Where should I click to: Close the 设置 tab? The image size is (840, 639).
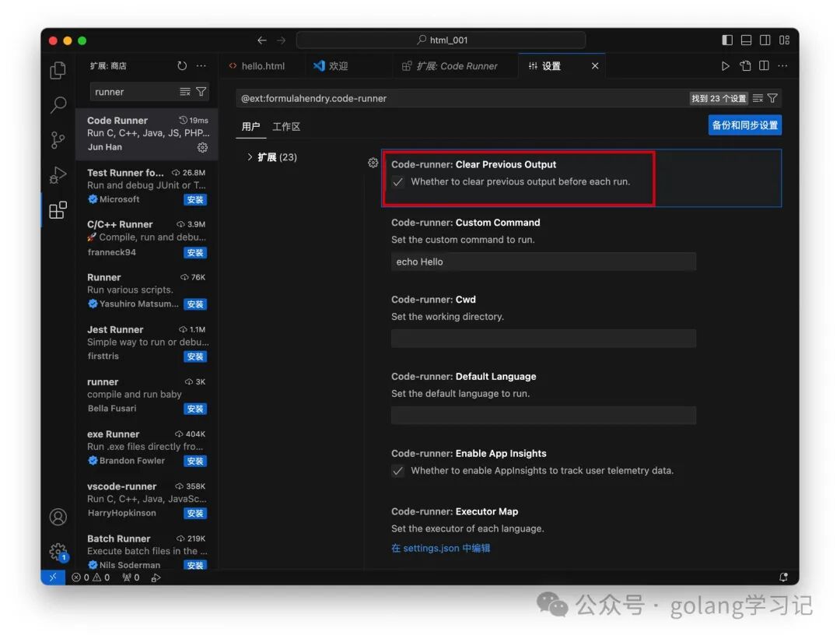tap(595, 66)
